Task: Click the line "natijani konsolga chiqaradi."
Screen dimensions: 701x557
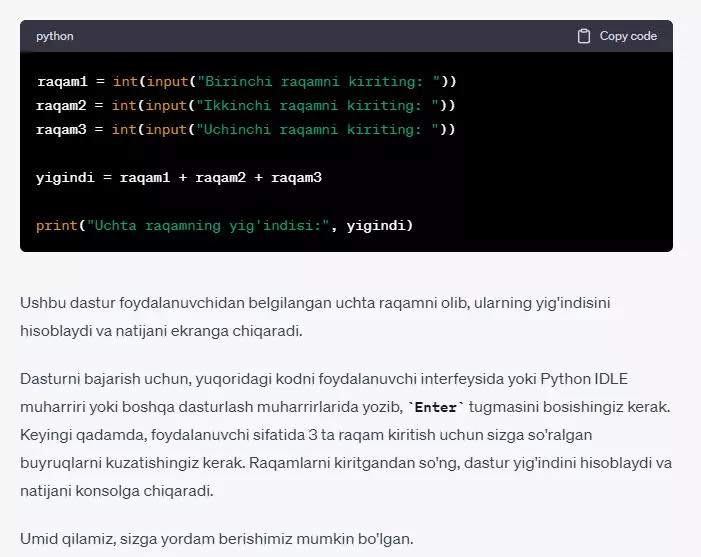Action: 117,491
